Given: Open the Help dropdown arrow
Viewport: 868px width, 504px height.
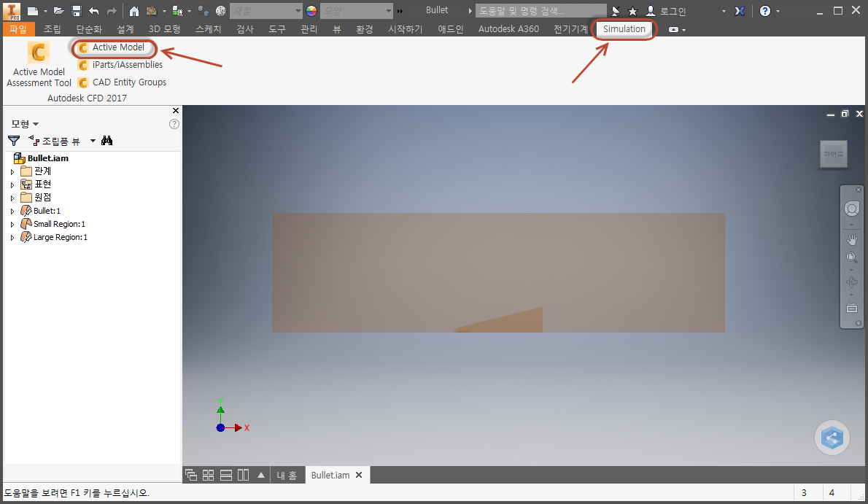Looking at the screenshot, I should 778,11.
